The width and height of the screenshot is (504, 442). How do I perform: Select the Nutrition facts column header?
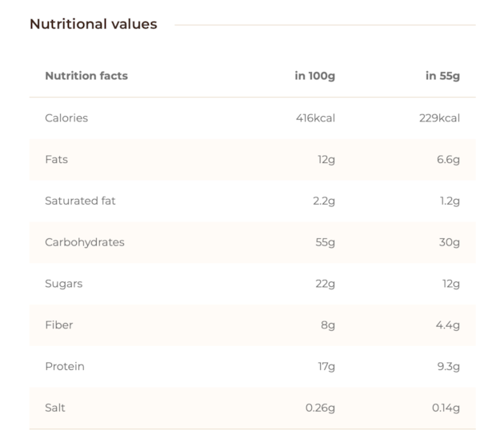(86, 76)
